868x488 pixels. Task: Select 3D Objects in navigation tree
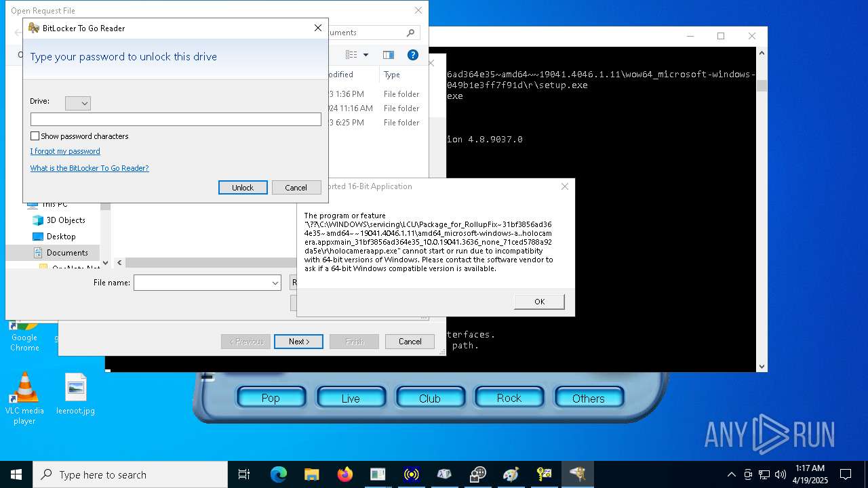(x=65, y=220)
